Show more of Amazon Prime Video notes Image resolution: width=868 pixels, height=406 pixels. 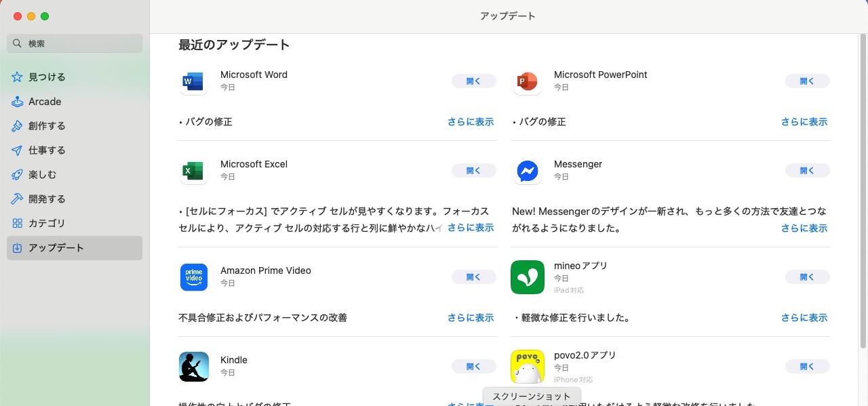click(x=471, y=317)
